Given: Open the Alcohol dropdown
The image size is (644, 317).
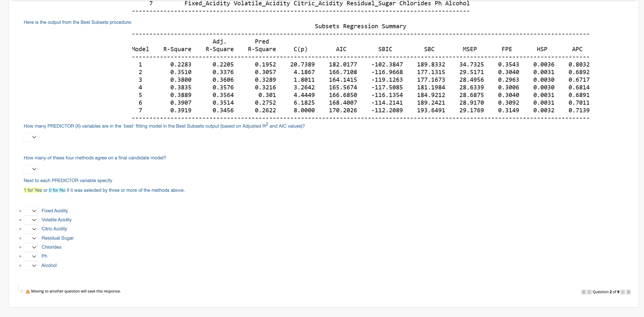Looking at the screenshot, I should (x=31, y=265).
